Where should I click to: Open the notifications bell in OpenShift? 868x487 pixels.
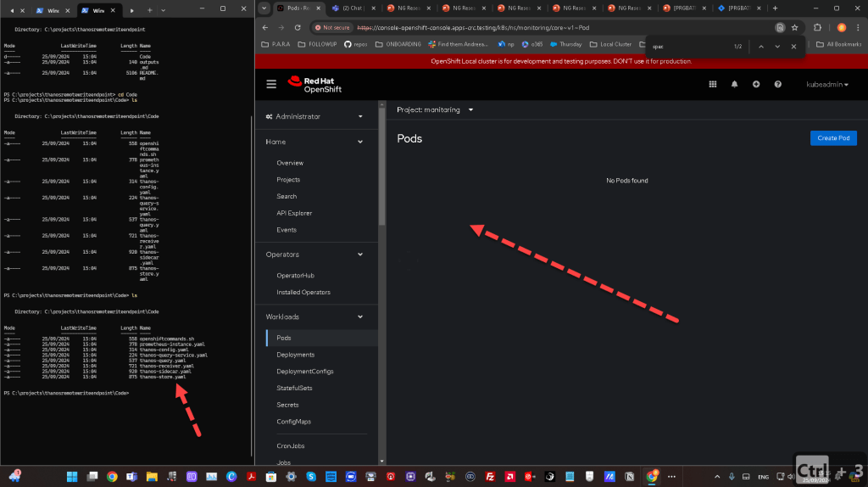tap(734, 84)
